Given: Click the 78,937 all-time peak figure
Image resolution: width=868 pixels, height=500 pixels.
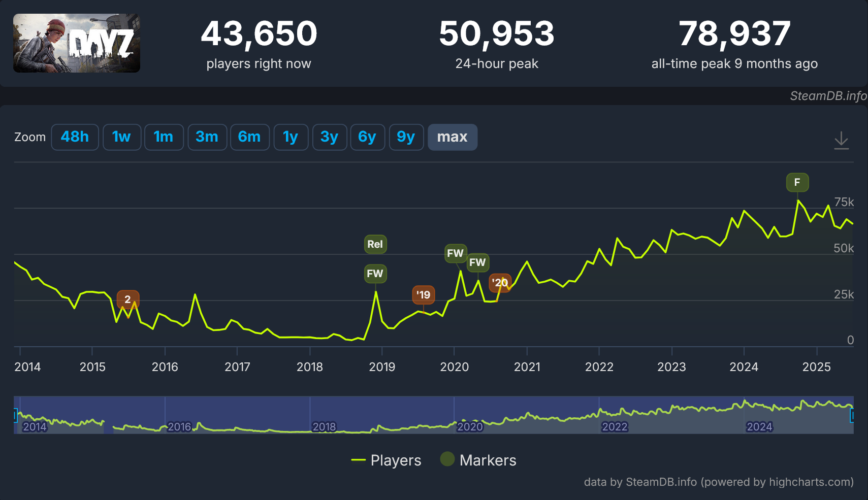Looking at the screenshot, I should coord(735,34).
